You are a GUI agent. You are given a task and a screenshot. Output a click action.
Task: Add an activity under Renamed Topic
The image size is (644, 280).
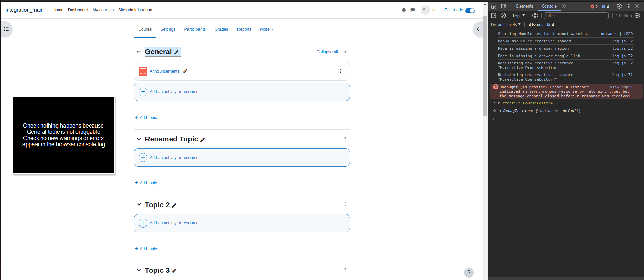[x=242, y=158]
